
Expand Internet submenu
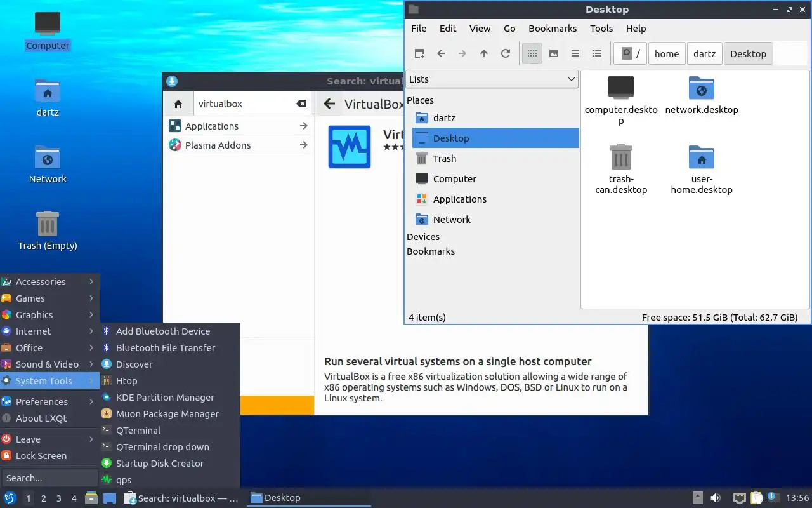point(49,331)
